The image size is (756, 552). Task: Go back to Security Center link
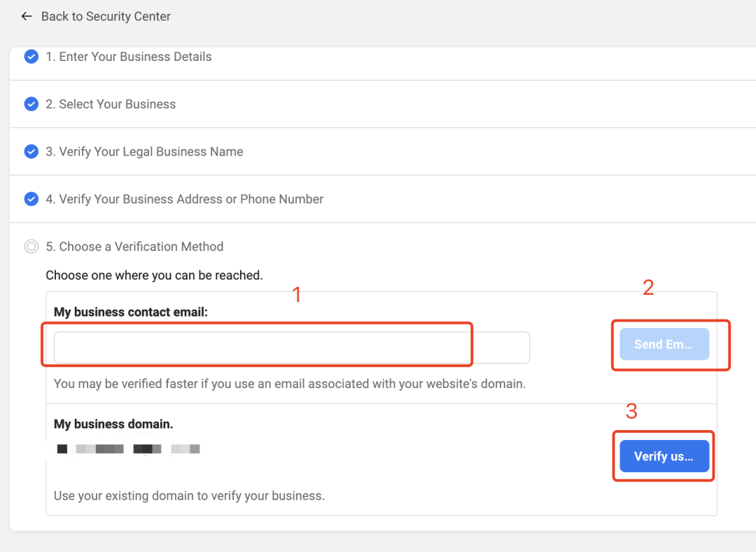(106, 16)
